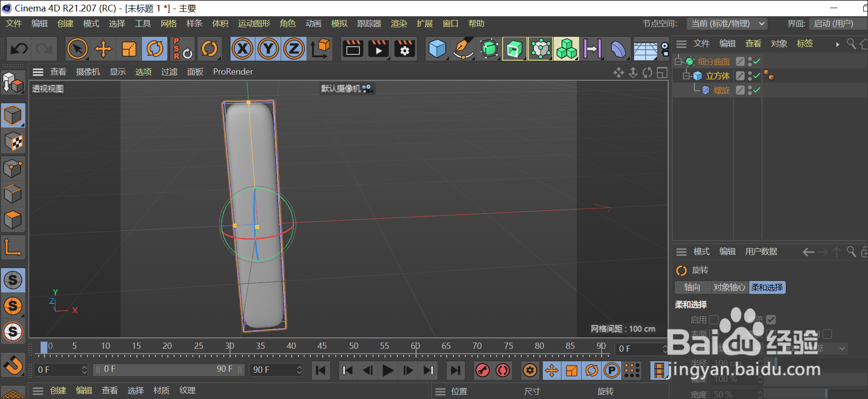The height and width of the screenshot is (399, 868).
Task: Toggle 细分曲面 enable checkmark
Action: click(x=757, y=61)
